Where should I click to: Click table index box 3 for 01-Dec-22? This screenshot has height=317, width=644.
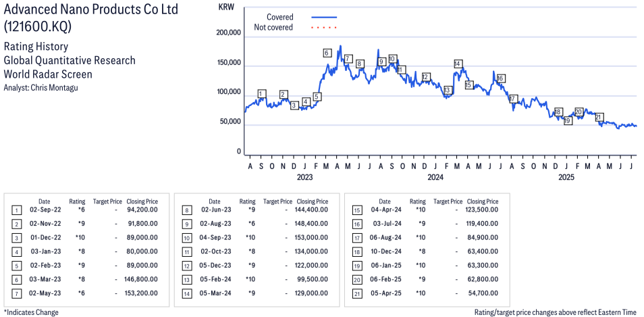click(16, 238)
